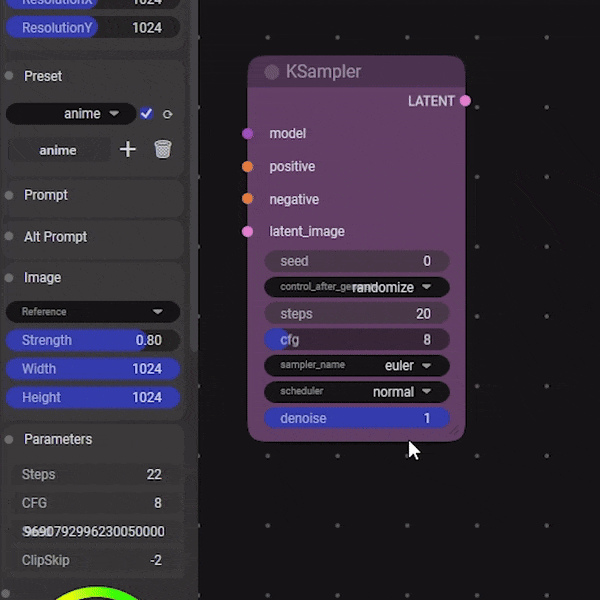Click the positive input connector dot
The image size is (600, 600).
click(x=248, y=167)
